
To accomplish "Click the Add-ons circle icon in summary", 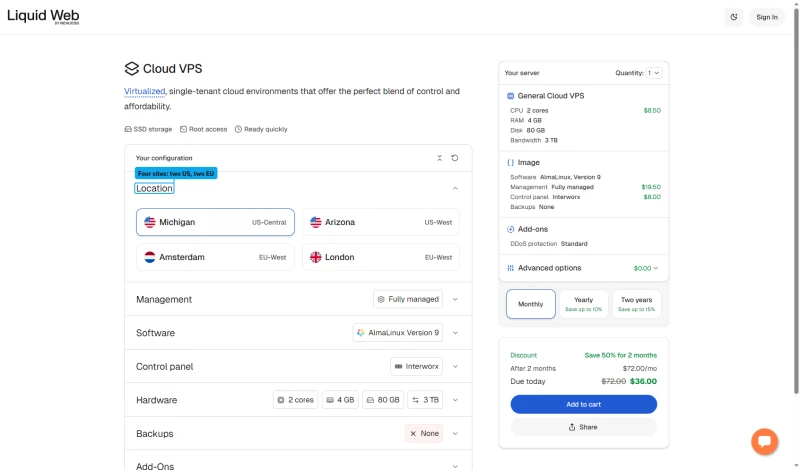I will (x=510, y=230).
